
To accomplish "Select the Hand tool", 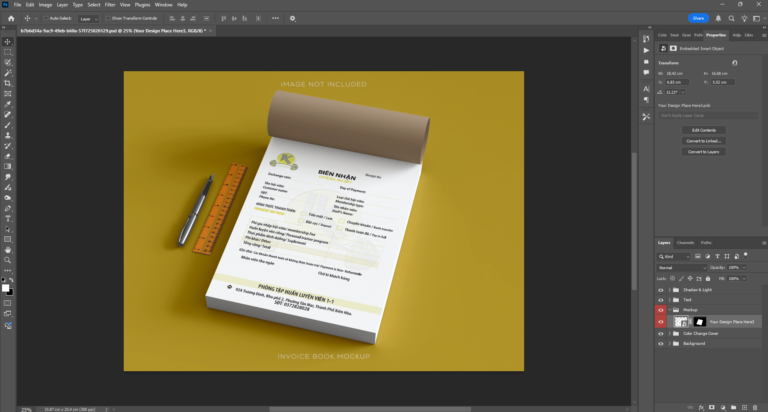I will tap(7, 250).
